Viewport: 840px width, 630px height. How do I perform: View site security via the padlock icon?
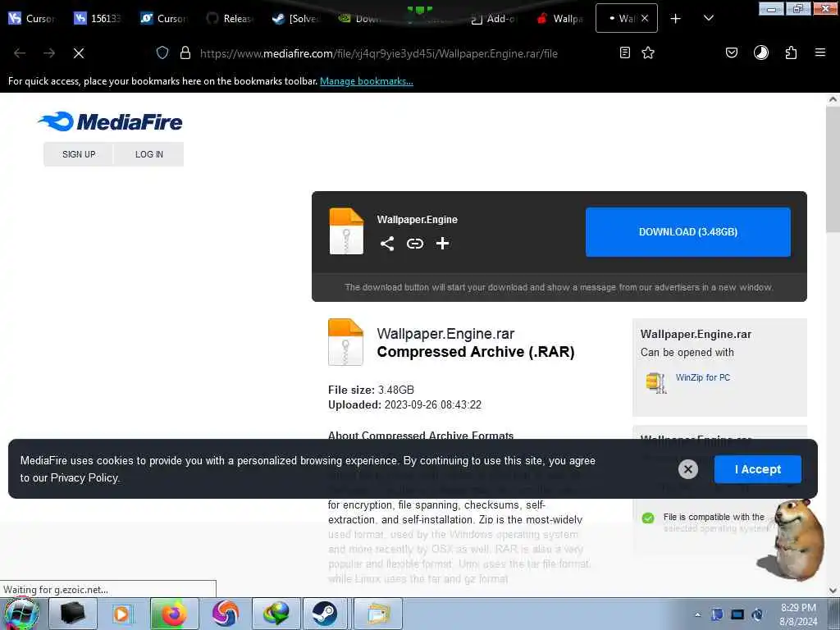(x=185, y=53)
